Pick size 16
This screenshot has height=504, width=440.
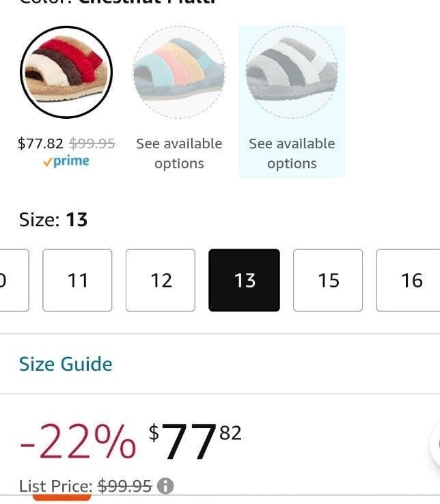click(x=409, y=280)
